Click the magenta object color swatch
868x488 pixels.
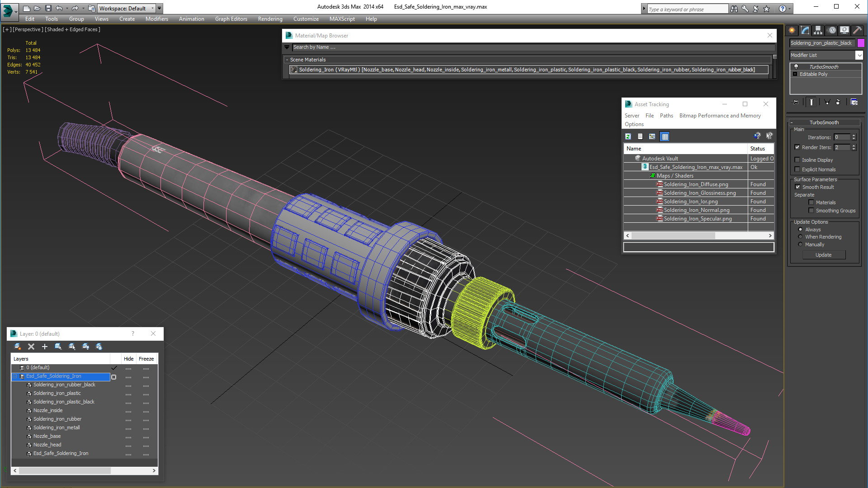coord(860,43)
